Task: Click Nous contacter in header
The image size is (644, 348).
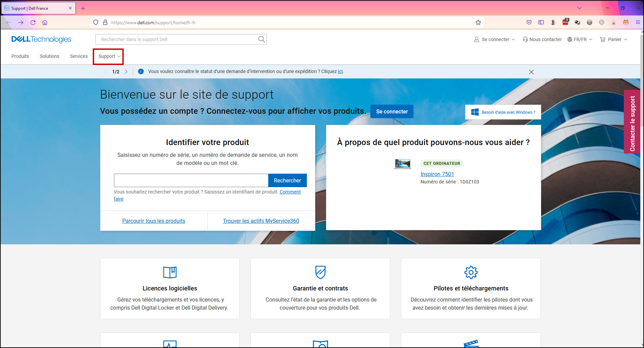Action: coord(542,39)
